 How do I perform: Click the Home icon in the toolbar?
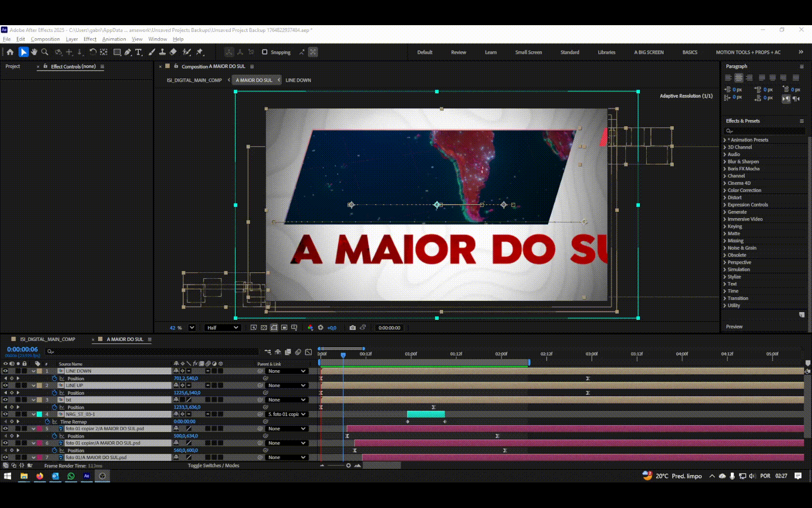coord(10,52)
